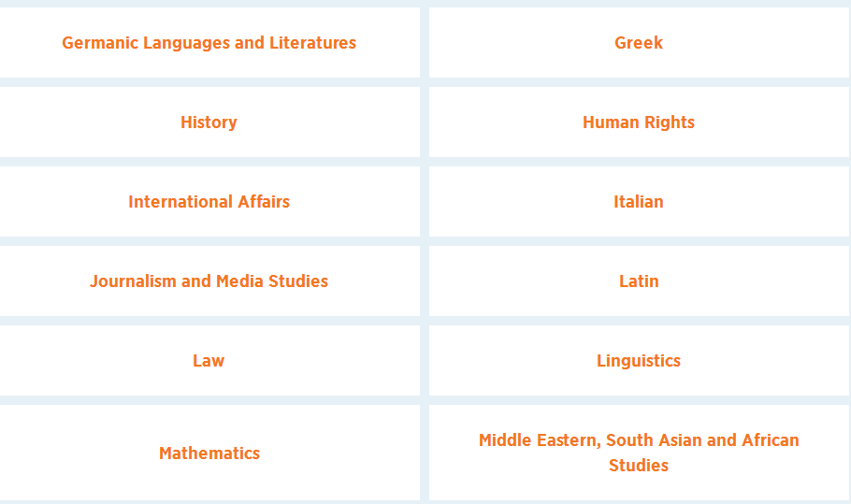
Task: Select the Mathematics program link
Action: 209,453
